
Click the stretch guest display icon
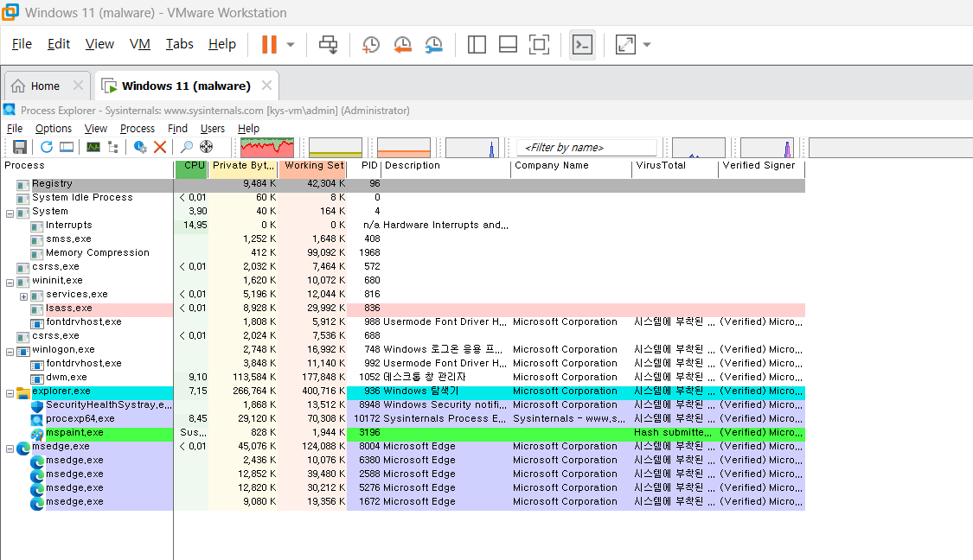click(x=625, y=45)
